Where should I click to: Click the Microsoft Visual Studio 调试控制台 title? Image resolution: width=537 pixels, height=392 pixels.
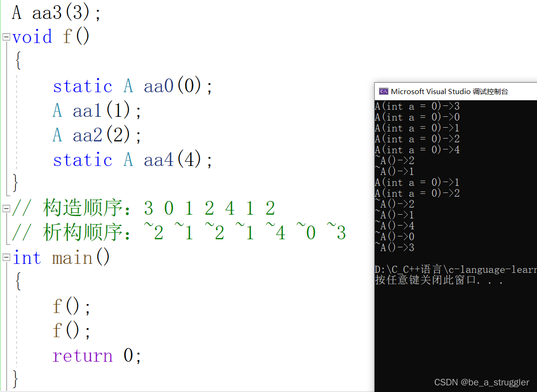449,91
